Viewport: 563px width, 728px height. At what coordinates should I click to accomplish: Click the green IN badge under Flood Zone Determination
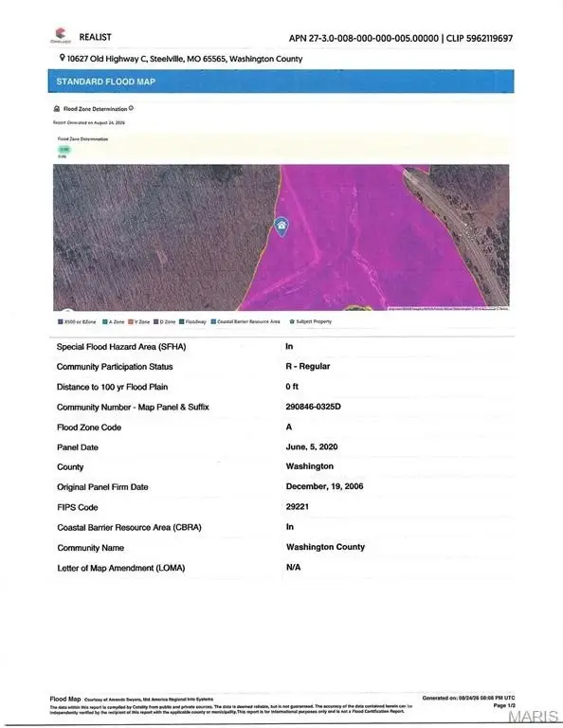click(64, 150)
